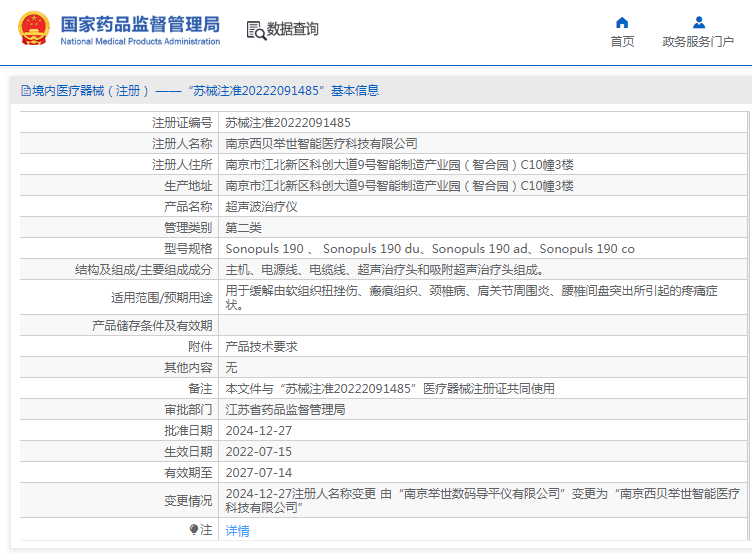Go to 首页 via house icon
752x553 pixels.
pyautogui.click(x=622, y=23)
